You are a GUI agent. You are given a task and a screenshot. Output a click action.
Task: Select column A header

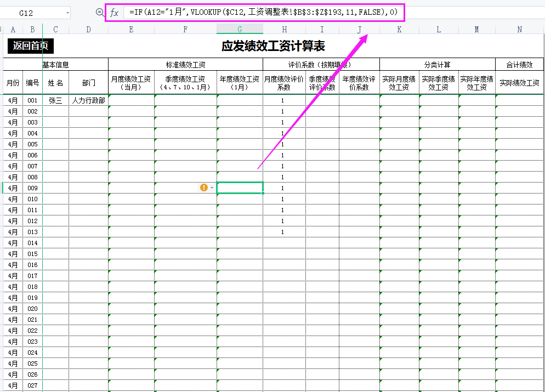pos(13,30)
